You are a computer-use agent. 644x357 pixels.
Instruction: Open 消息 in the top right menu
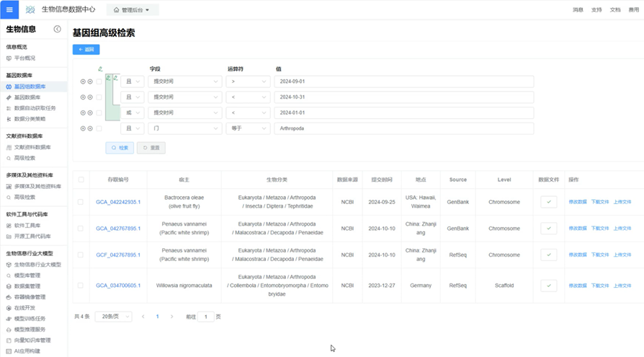pyautogui.click(x=578, y=10)
